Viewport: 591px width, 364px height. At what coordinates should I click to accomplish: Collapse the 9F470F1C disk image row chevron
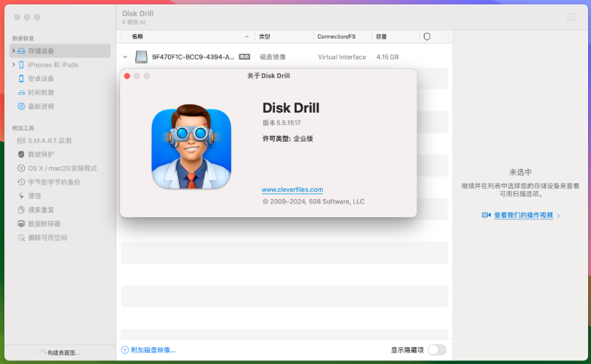[125, 57]
